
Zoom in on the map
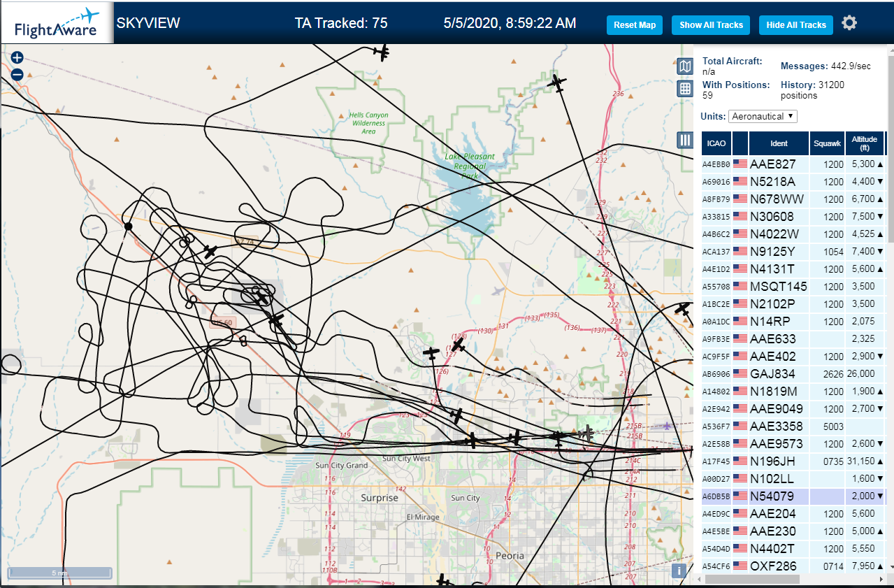[x=17, y=58]
